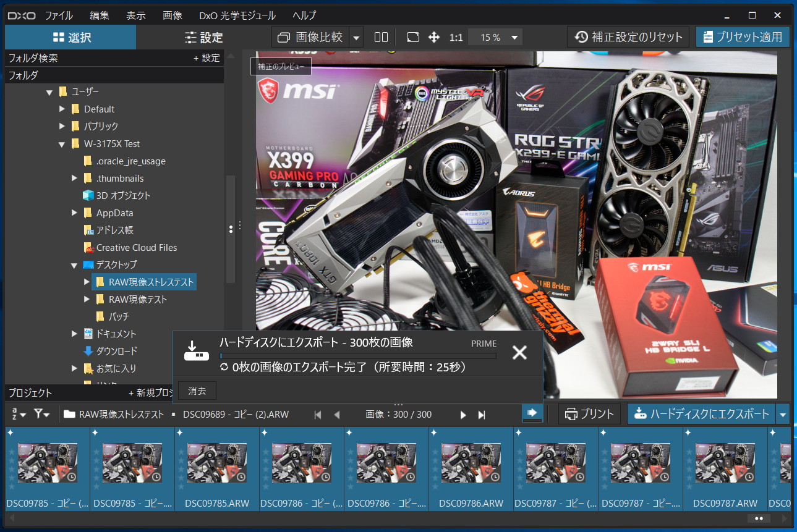797x532 pixels.
Task: Select the .oracle_jre_usage folder
Action: pyautogui.click(x=124, y=161)
